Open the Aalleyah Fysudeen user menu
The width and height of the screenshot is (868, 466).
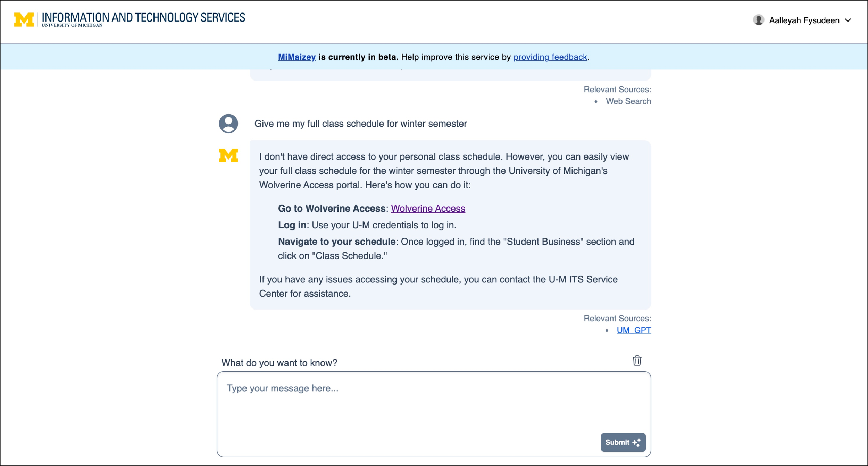click(804, 20)
